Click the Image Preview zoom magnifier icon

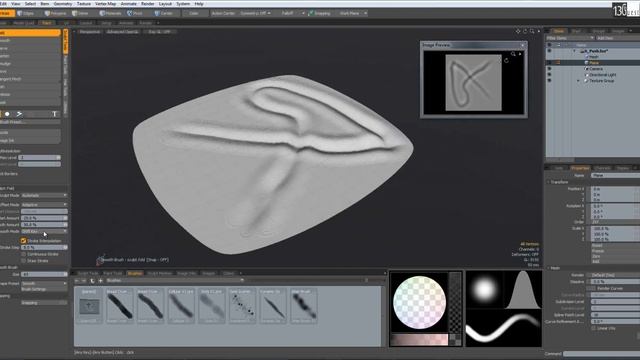pyautogui.click(x=513, y=54)
